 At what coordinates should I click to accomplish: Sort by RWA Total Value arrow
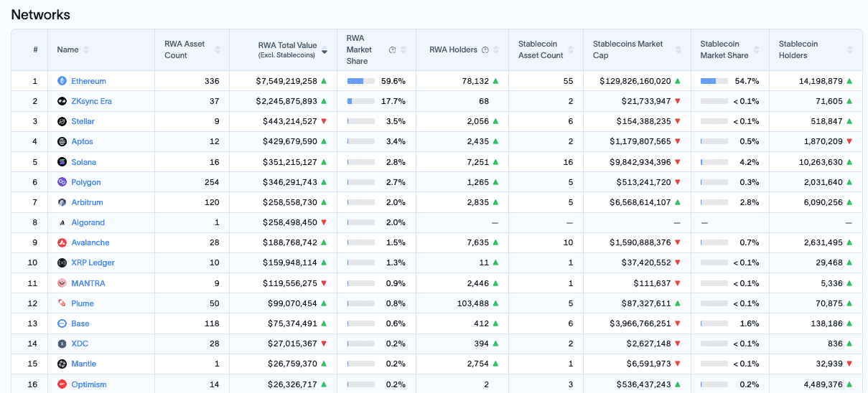325,51
